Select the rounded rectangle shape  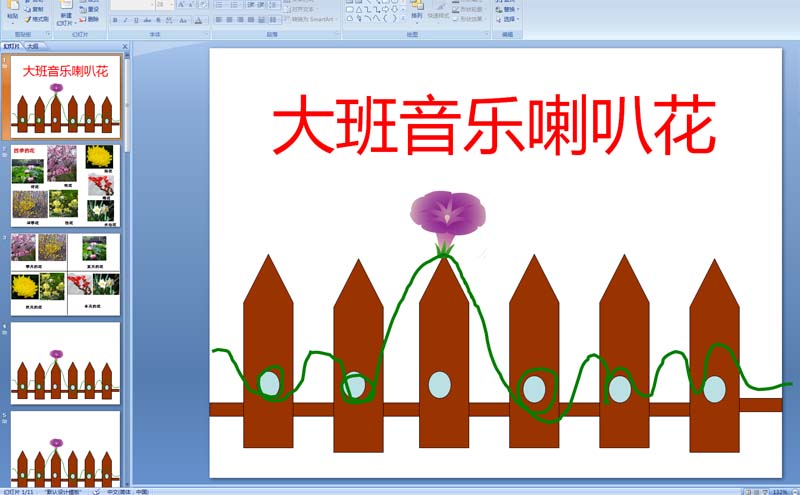click(x=350, y=9)
